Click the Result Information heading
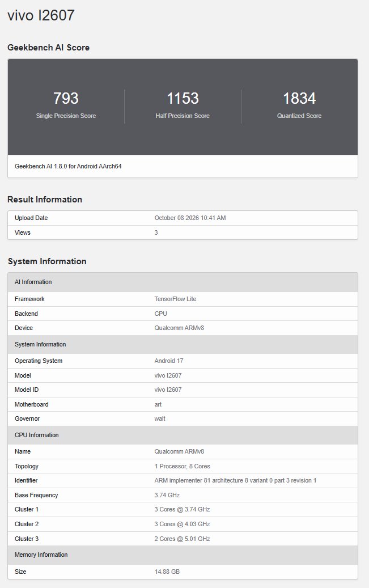This screenshot has width=369, height=588. 45,200
